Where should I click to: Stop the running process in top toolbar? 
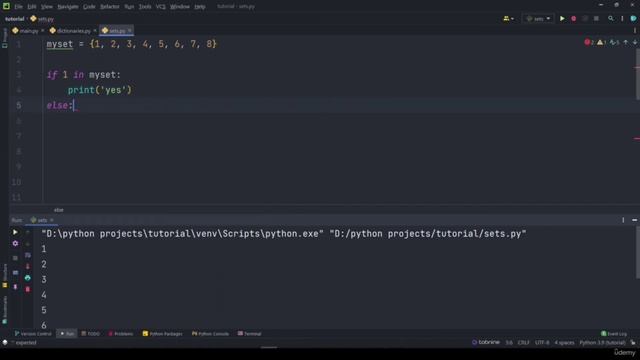click(x=596, y=18)
